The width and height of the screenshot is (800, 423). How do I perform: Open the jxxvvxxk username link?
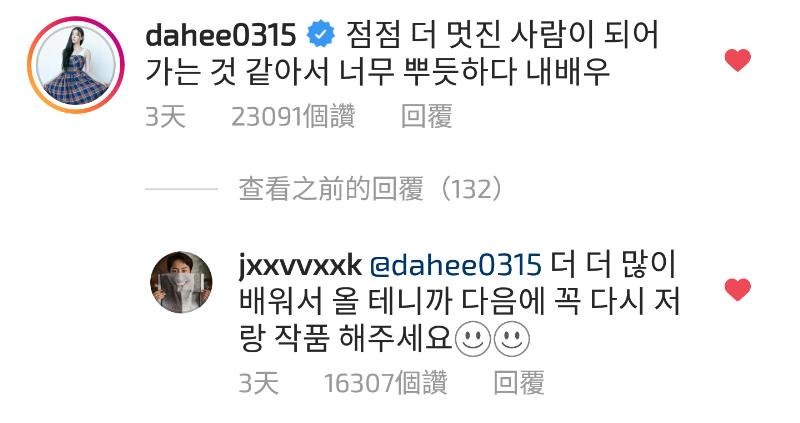[x=300, y=266]
